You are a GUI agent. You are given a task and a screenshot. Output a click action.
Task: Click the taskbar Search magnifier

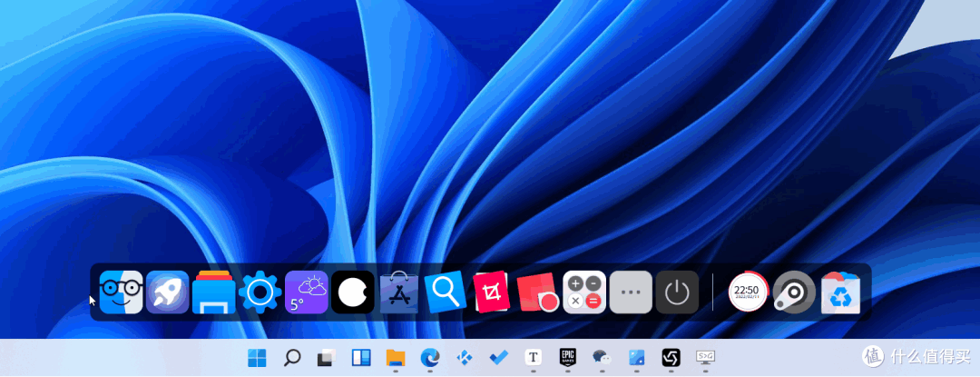coord(292,358)
